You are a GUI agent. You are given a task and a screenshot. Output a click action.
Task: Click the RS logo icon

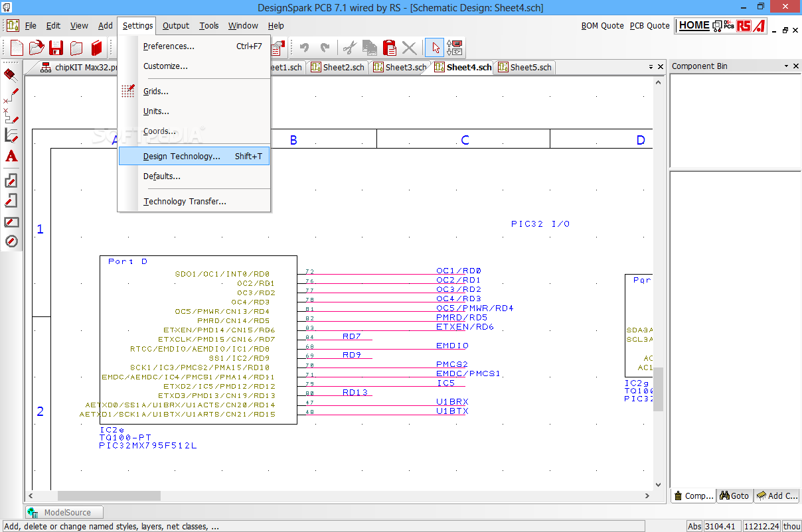(744, 26)
